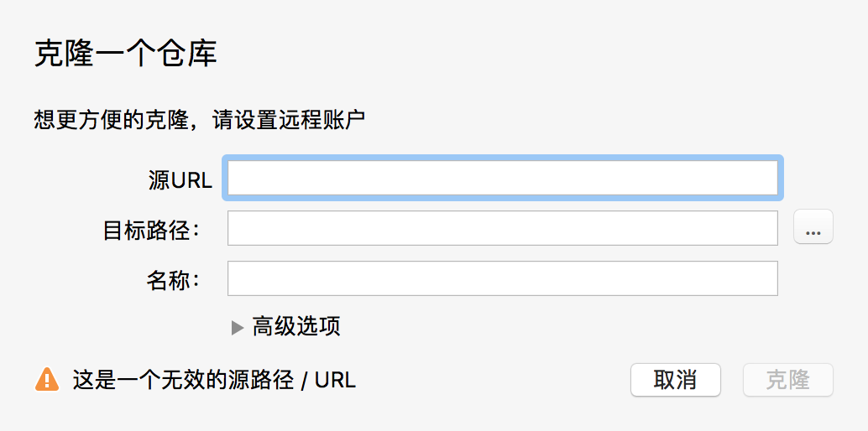Focus the 源URL input field

[502, 178]
